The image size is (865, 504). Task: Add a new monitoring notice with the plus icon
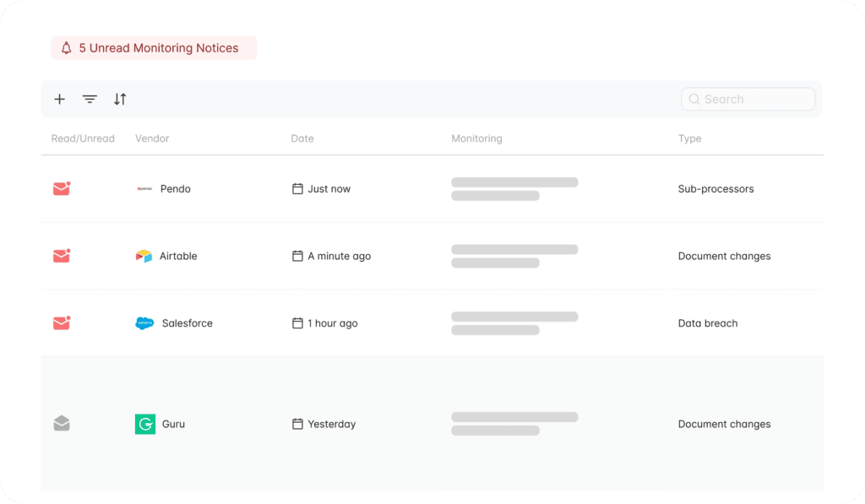click(x=59, y=99)
